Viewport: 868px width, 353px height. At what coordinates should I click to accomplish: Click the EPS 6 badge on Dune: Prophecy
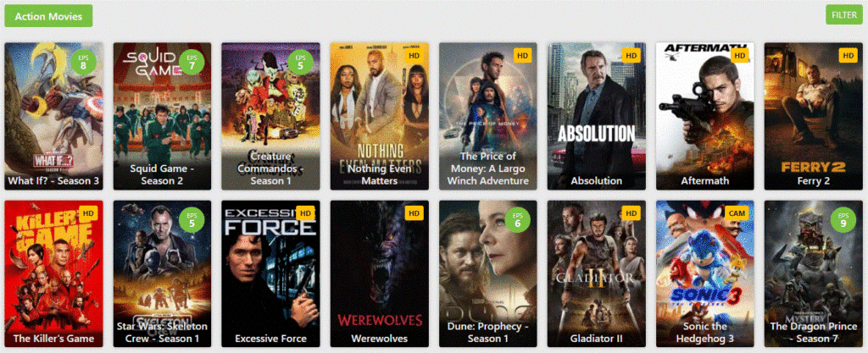point(518,220)
